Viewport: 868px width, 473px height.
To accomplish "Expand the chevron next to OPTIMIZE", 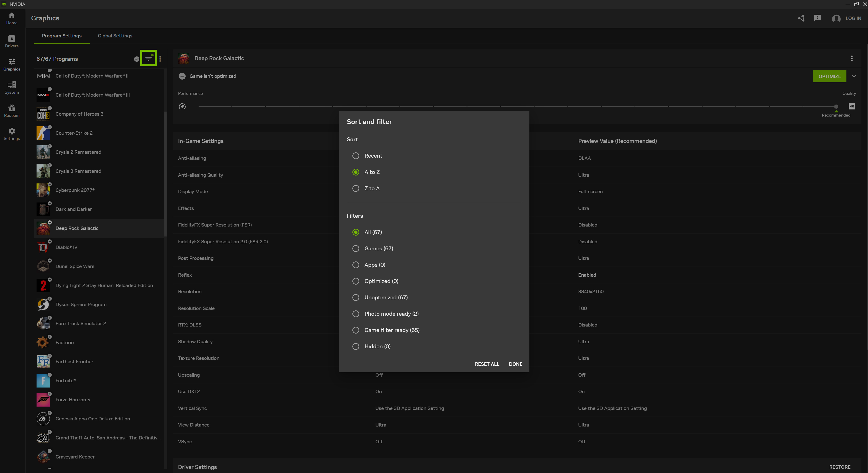I will (x=854, y=76).
